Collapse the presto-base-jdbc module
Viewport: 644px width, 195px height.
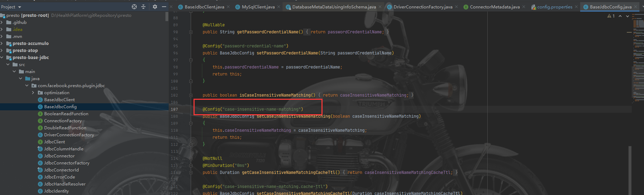2,58
